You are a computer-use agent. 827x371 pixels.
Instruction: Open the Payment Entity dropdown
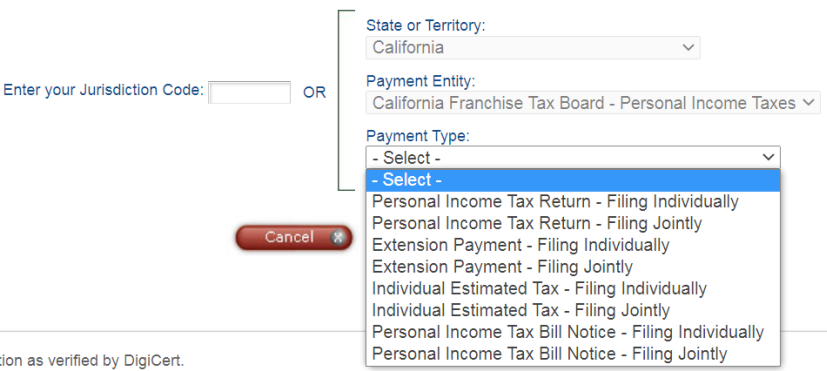[x=593, y=102]
